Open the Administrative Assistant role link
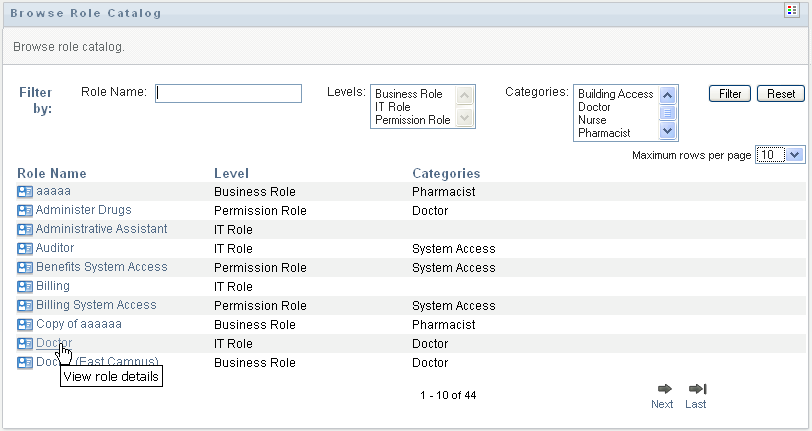812x431 pixels. [x=101, y=229]
